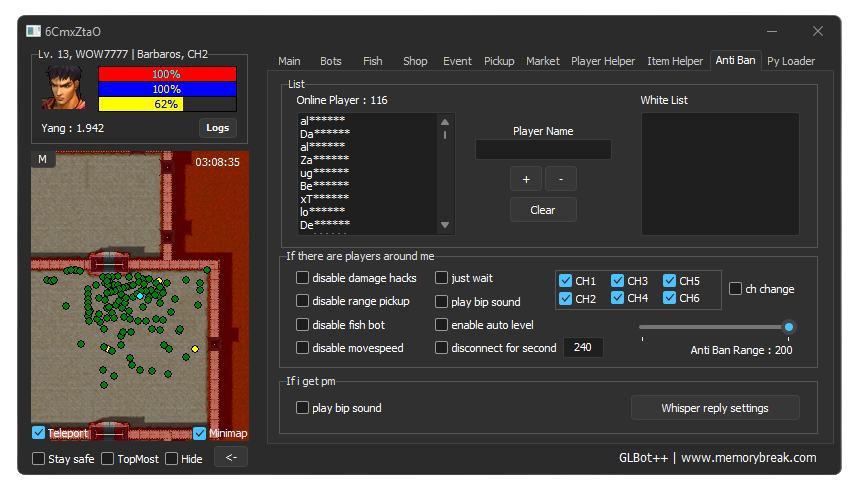Select player xT****** in online list

[x=325, y=199]
